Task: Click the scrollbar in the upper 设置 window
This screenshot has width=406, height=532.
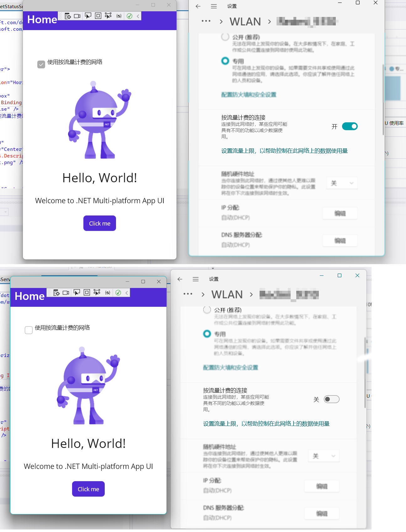Action: (x=383, y=100)
